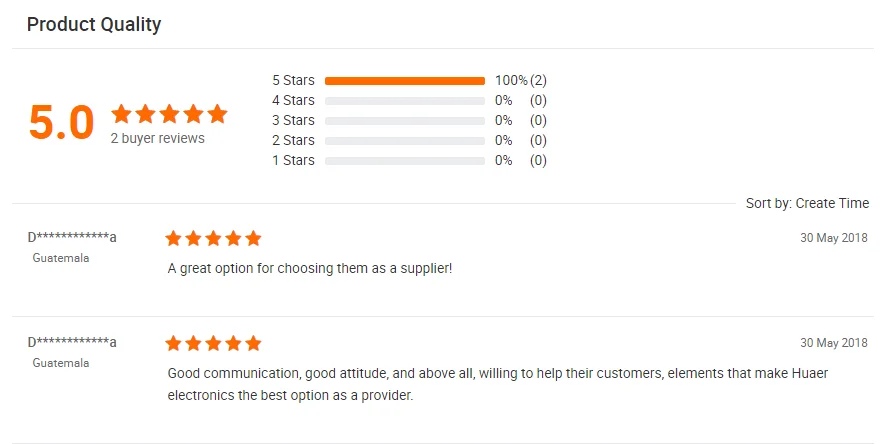Click the first reviewer's masked username
Image resolution: width=886 pixels, height=444 pixels.
72,237
